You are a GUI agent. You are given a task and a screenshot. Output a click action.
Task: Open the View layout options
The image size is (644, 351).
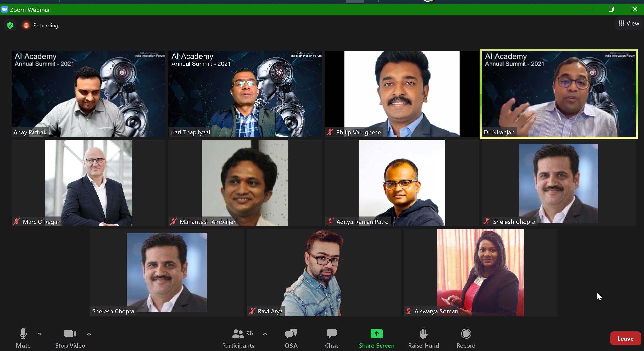629,24
